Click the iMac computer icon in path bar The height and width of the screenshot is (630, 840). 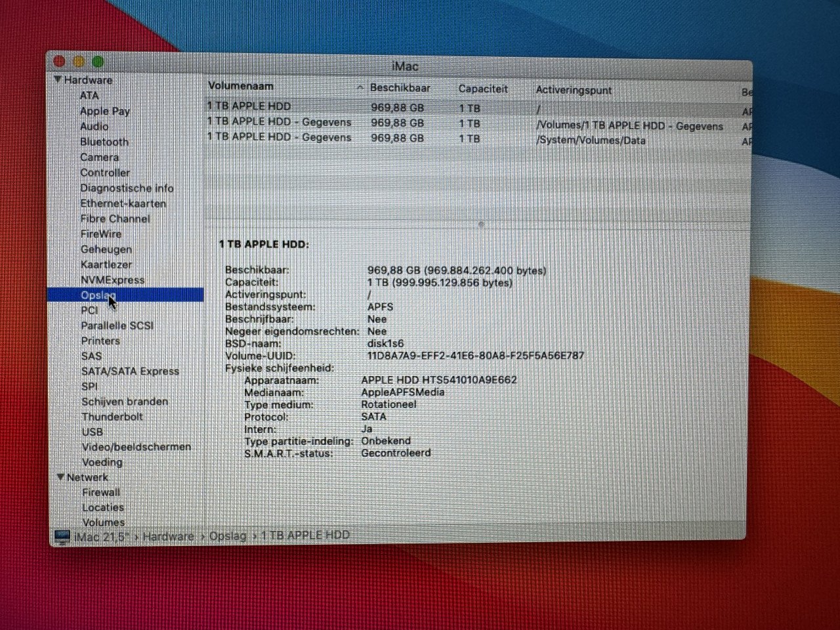pyautogui.click(x=62, y=537)
